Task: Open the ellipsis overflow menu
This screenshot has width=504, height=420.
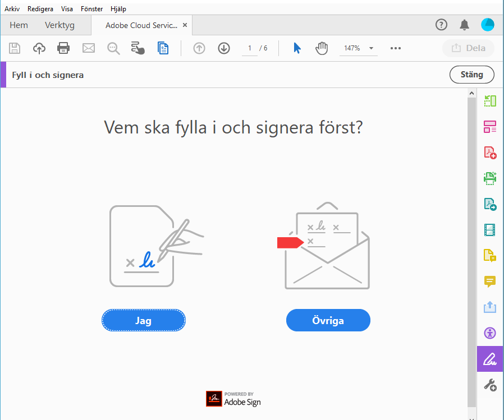Action: 395,48
